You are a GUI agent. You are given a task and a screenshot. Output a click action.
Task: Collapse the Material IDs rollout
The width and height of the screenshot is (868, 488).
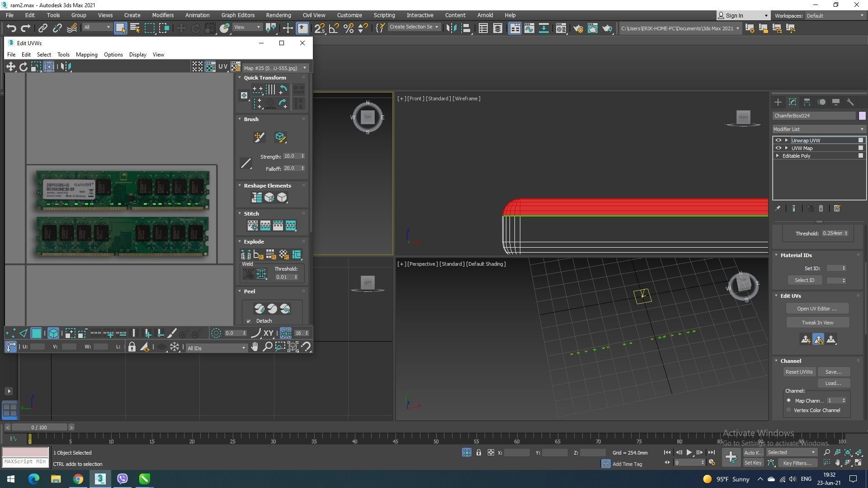[776, 255]
